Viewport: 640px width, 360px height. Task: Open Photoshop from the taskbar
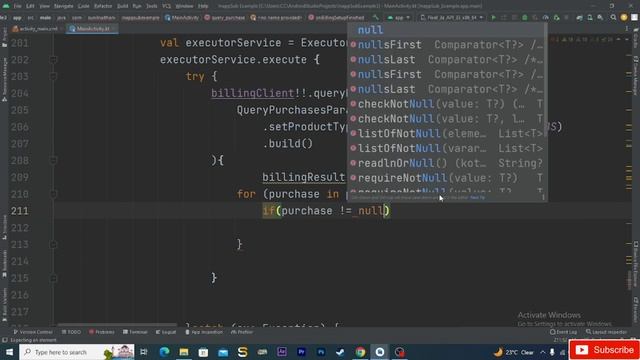321,352
